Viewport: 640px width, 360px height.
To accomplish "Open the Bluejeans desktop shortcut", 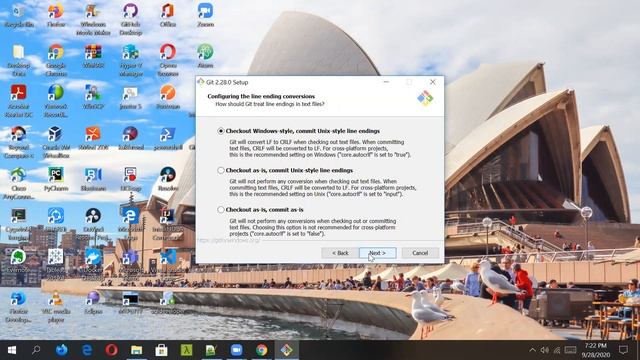I will (x=93, y=179).
